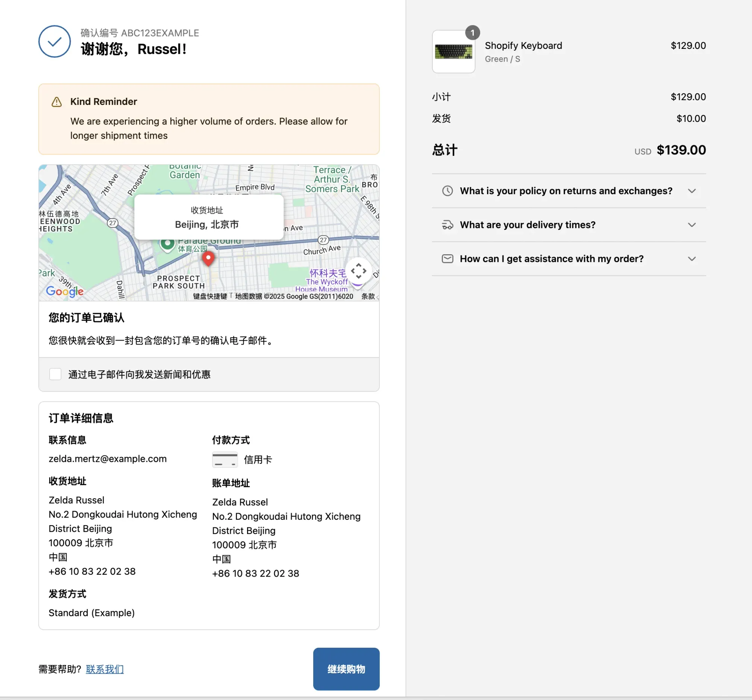752x700 pixels.
Task: Enable the 通过电子邮件向我发送新闻和优惠 checkbox
Action: pos(55,374)
